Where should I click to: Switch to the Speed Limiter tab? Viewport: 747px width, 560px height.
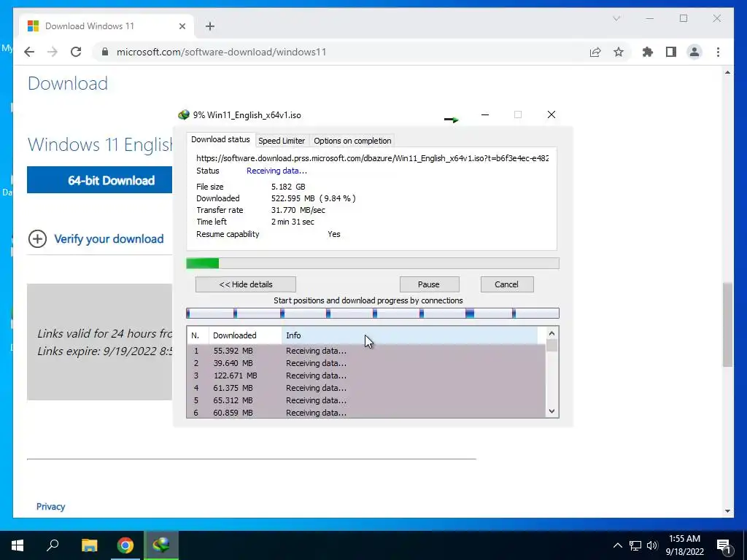tap(282, 141)
